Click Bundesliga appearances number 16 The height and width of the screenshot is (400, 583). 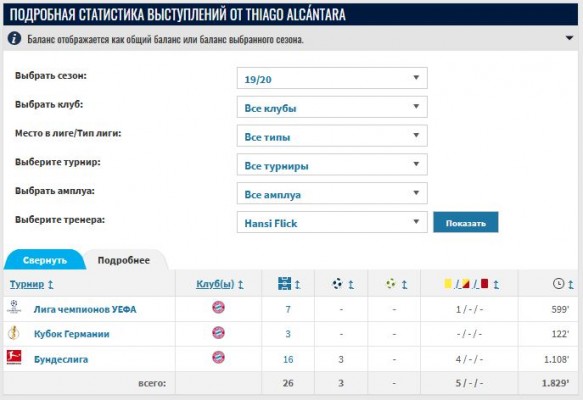pos(288,359)
